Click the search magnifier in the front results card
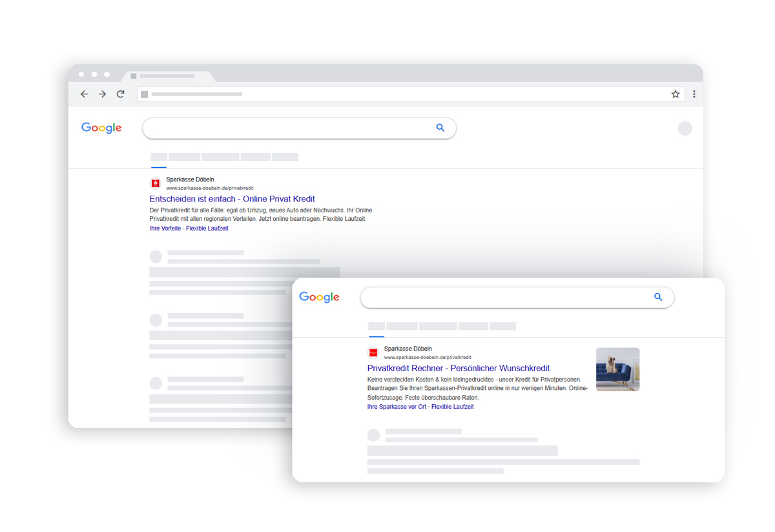 tap(658, 297)
